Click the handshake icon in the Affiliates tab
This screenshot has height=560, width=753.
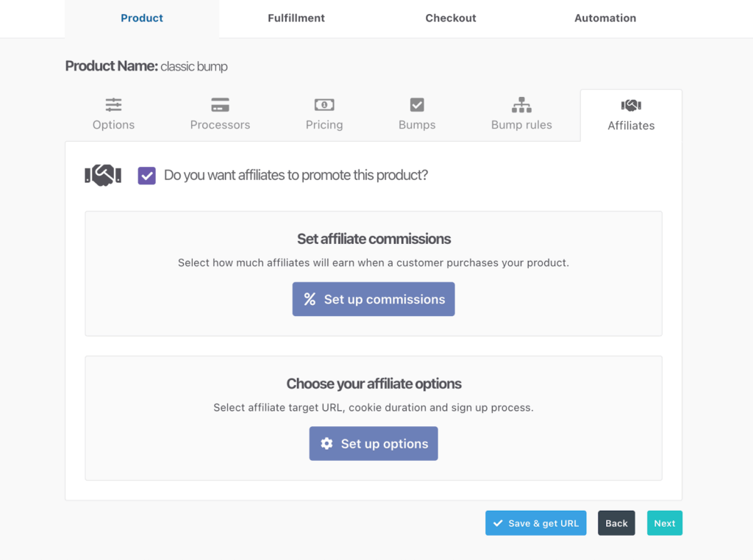[631, 105]
